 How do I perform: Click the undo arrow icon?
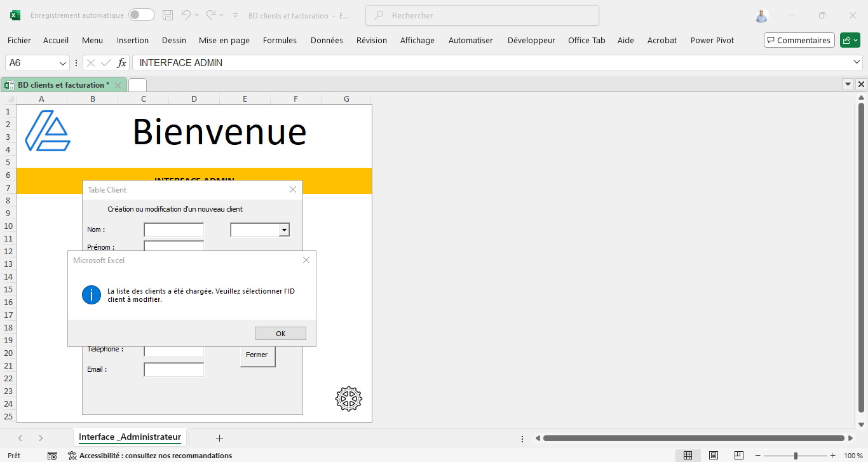(186, 15)
